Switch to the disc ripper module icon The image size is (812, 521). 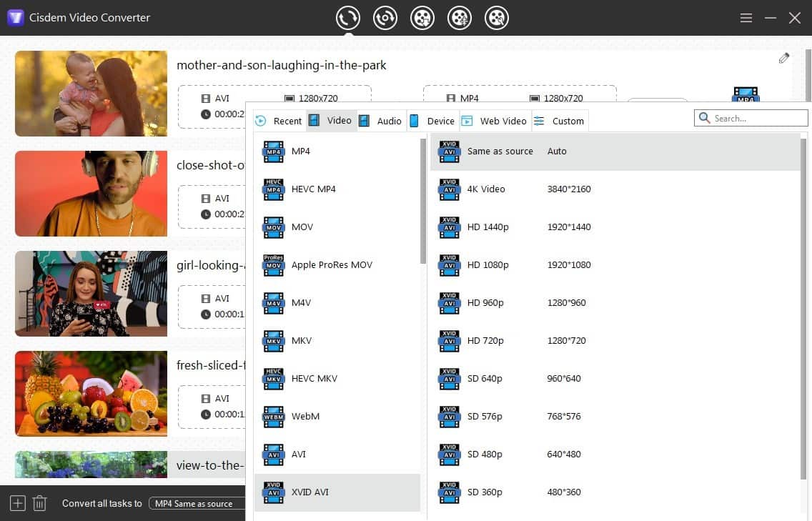point(385,18)
